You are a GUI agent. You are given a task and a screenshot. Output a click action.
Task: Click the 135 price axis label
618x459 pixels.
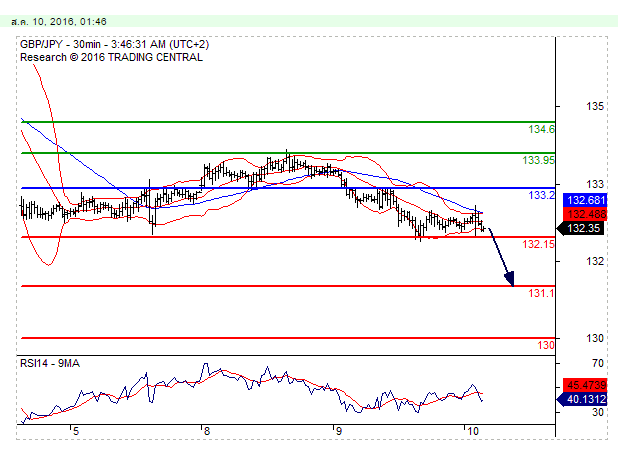[595, 106]
